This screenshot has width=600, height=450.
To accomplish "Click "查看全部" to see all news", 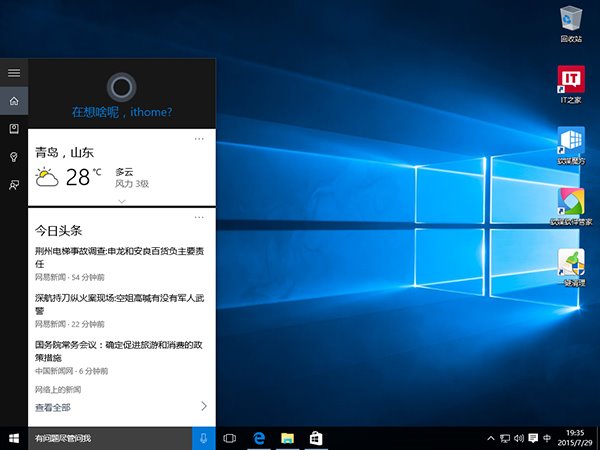I will [x=53, y=408].
